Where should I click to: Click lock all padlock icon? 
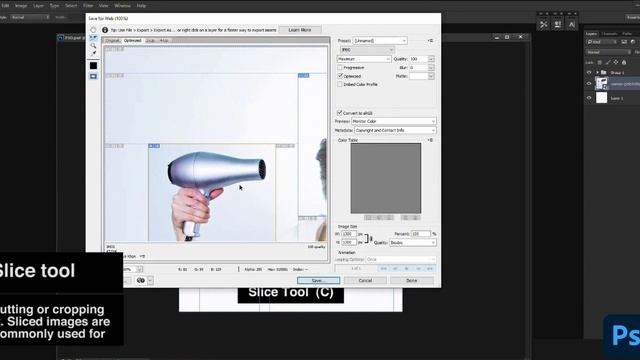(624, 62)
